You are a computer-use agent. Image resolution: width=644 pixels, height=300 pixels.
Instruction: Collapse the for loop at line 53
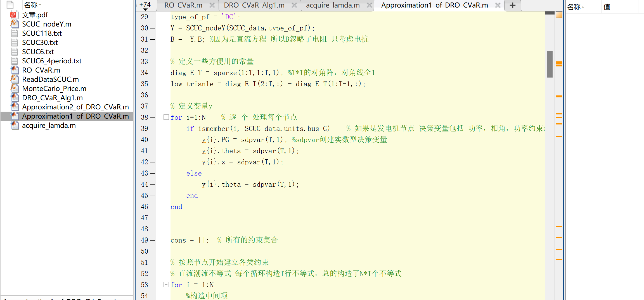tap(166, 285)
